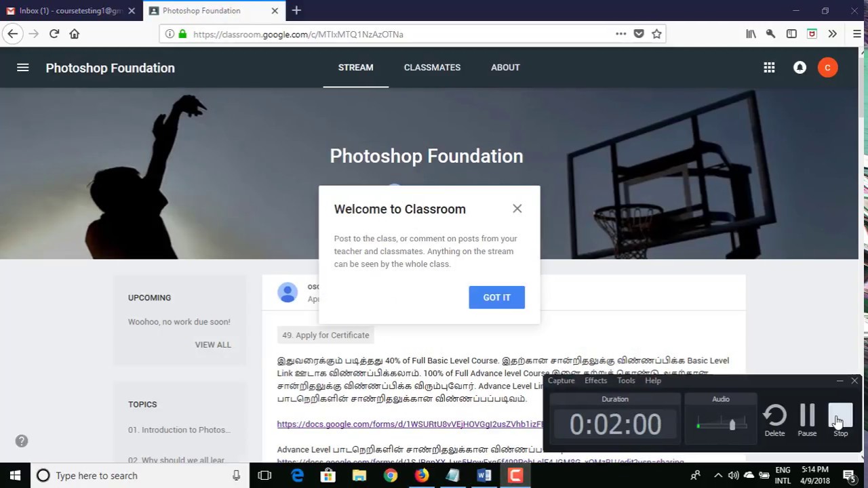Click the Apply for Certificate topic tag
Screen dimensions: 868x488
pyautogui.click(x=325, y=335)
